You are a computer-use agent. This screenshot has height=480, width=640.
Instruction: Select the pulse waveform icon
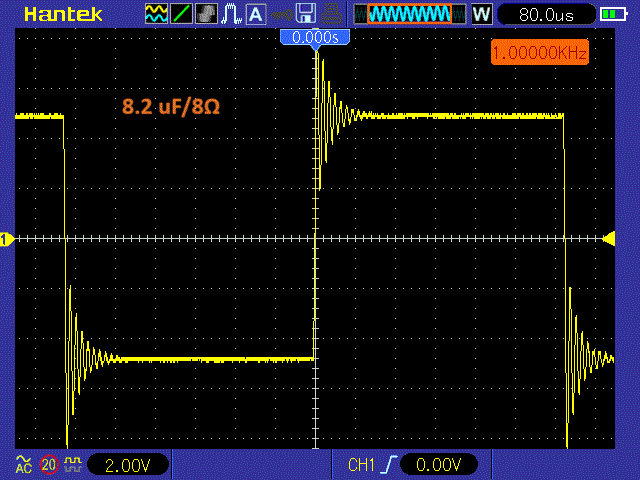tap(231, 14)
